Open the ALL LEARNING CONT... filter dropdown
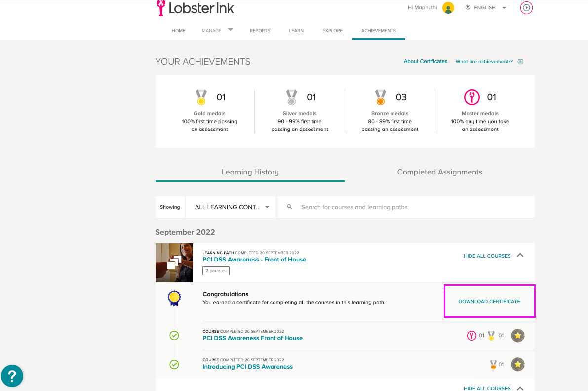The image size is (588, 391). point(231,207)
